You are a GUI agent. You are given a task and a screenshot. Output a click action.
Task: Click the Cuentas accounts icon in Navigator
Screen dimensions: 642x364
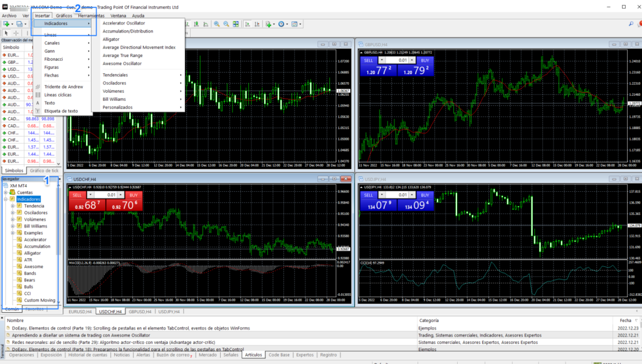pyautogui.click(x=13, y=192)
